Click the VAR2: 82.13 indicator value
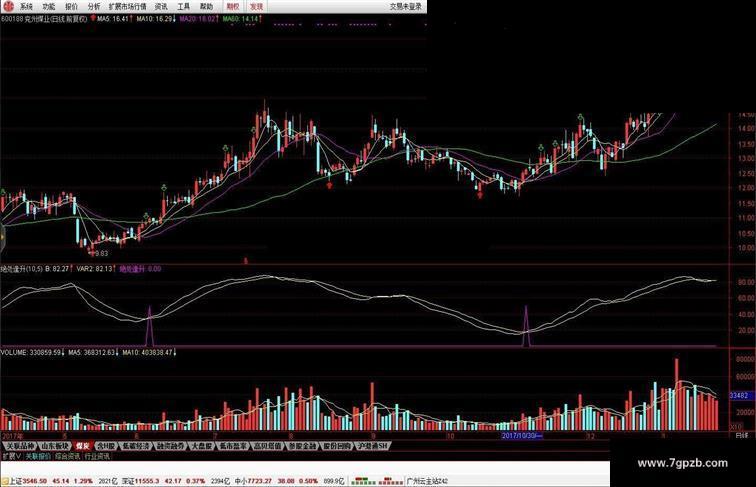This screenshot has width=756, height=487. (94, 269)
